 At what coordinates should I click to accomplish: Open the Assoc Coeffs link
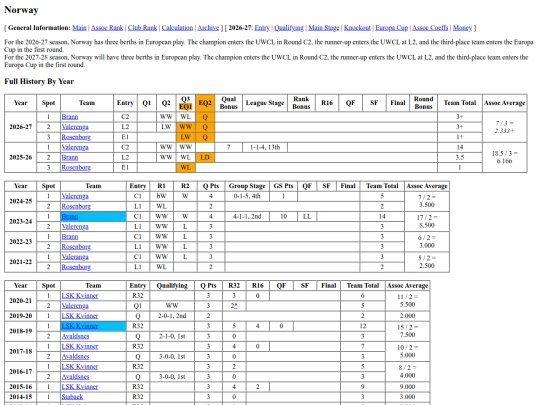point(430,28)
